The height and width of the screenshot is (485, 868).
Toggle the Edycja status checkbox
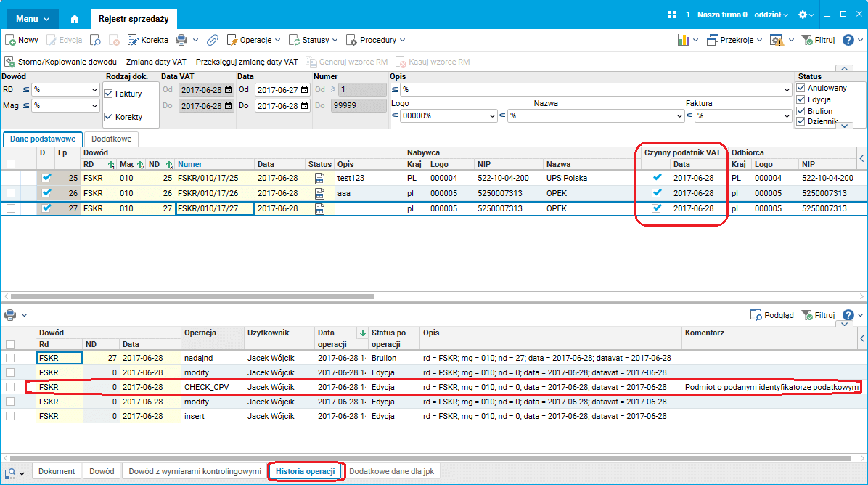[801, 99]
